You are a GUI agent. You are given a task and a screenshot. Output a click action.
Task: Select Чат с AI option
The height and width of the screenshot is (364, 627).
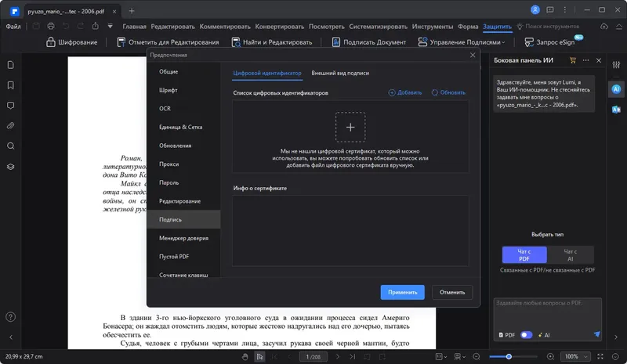[571, 255]
